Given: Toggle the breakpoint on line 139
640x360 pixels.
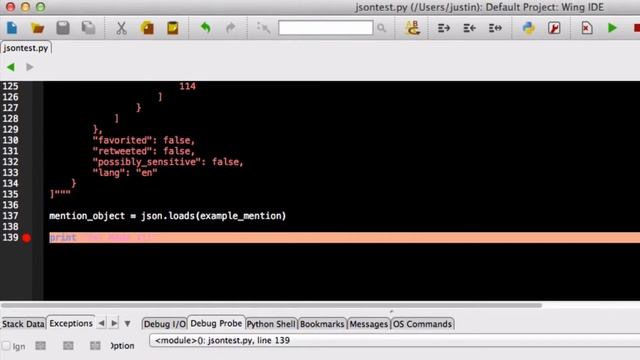Looking at the screenshot, I should click(27, 238).
